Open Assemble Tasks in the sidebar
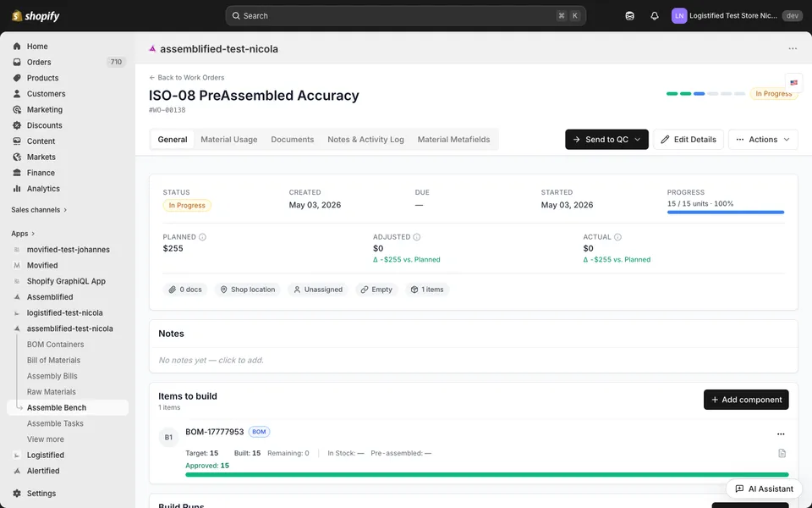The height and width of the screenshot is (508, 812). (x=55, y=423)
